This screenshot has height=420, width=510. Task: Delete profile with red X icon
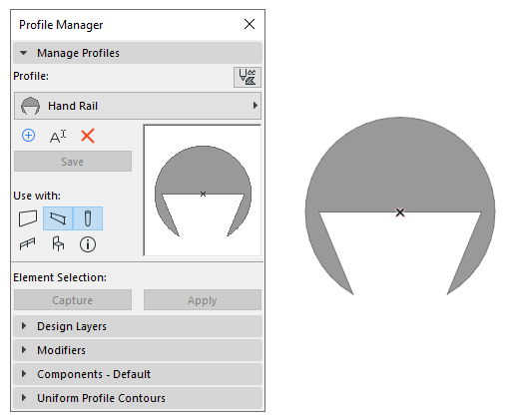(x=88, y=136)
